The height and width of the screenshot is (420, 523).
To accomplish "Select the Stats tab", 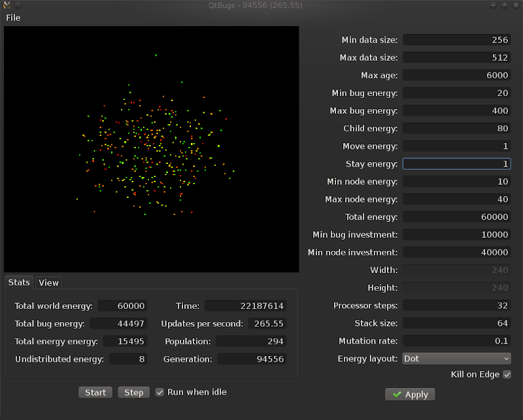I will pyautogui.click(x=19, y=282).
